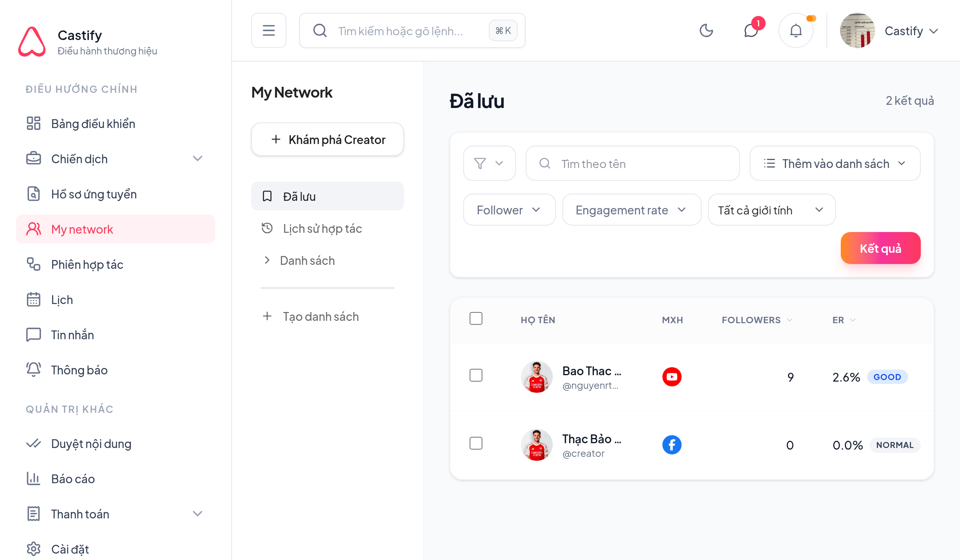The width and height of the screenshot is (960, 560).
Task: Click the YouTube icon for Bao Thac
Action: (x=672, y=377)
